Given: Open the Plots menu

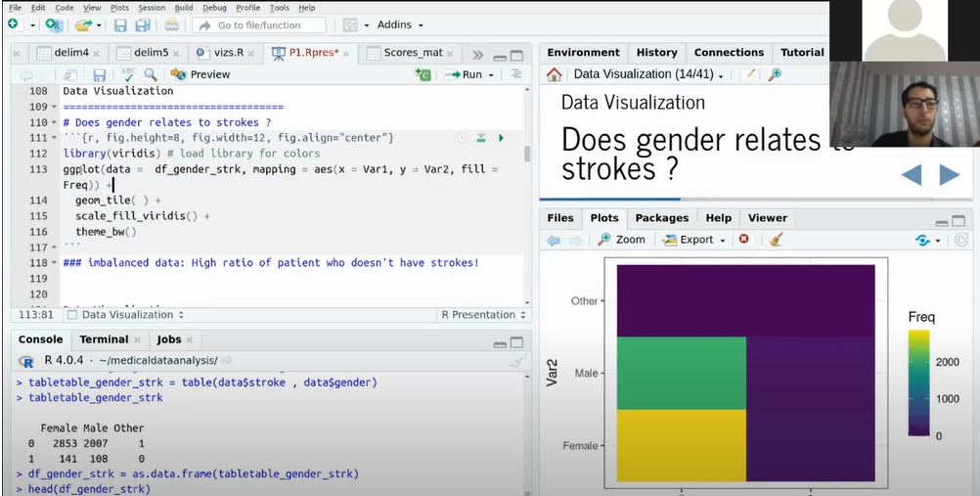Looking at the screenshot, I should point(119,8).
